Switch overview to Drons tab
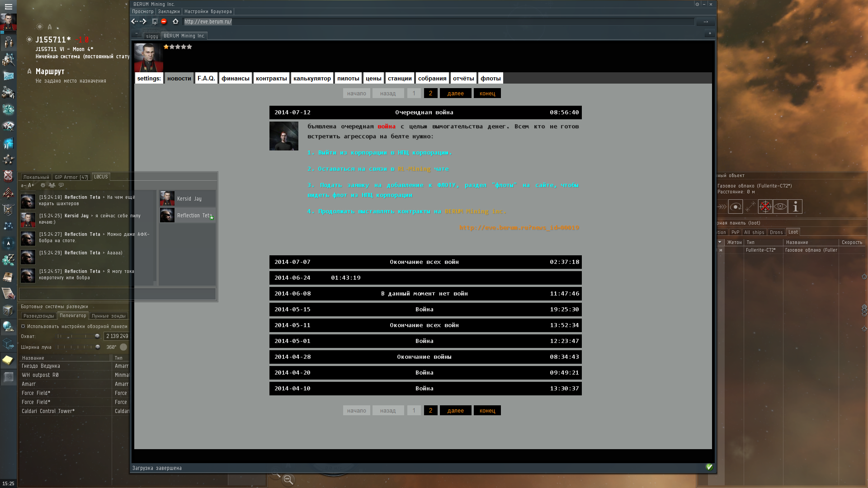This screenshot has height=488, width=868. pyautogui.click(x=776, y=232)
